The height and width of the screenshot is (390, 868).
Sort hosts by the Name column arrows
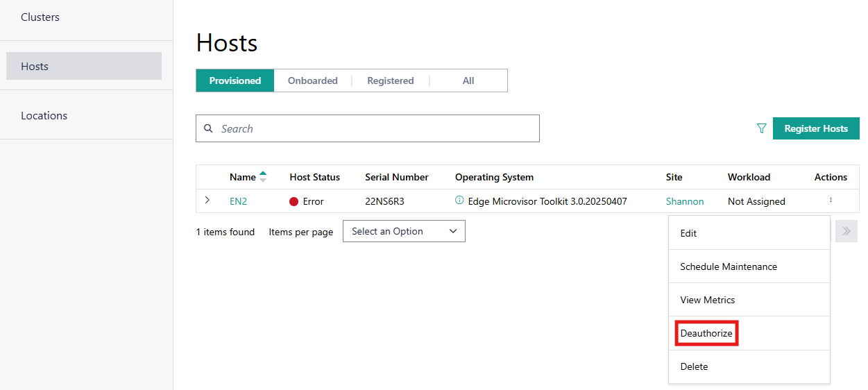tap(262, 177)
